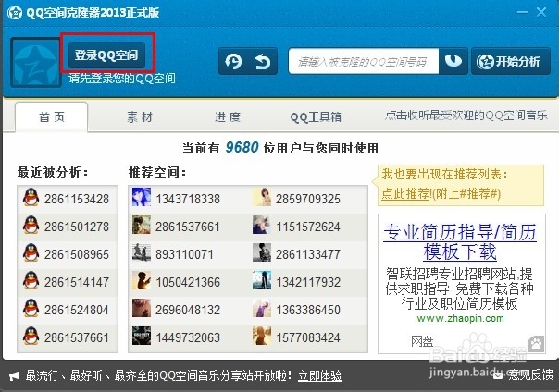Image resolution: width=559 pixels, height=392 pixels.
Task: Click penguin icon beside 2861514147
Action: click(31, 280)
